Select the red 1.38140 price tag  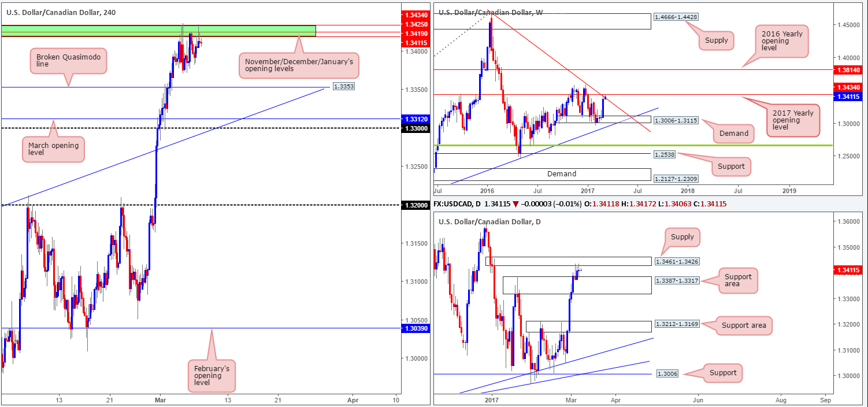[x=848, y=69]
